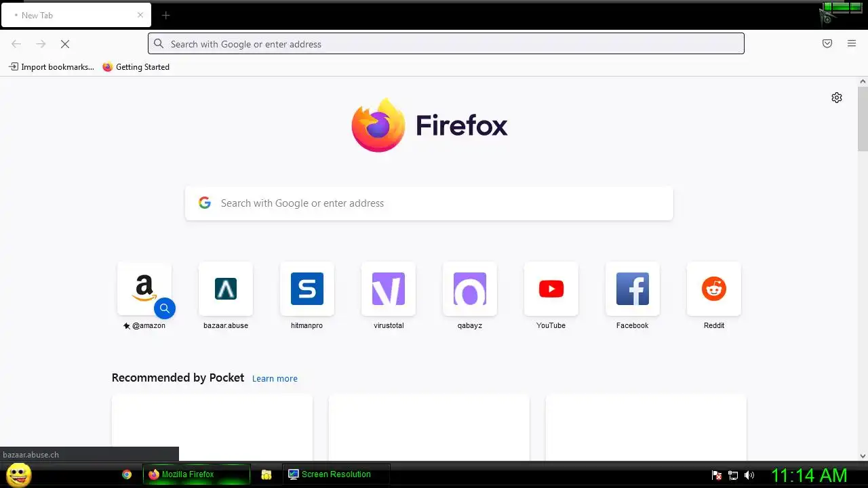
Task: Click the blue search badge on Amazon tile
Action: (x=165, y=308)
